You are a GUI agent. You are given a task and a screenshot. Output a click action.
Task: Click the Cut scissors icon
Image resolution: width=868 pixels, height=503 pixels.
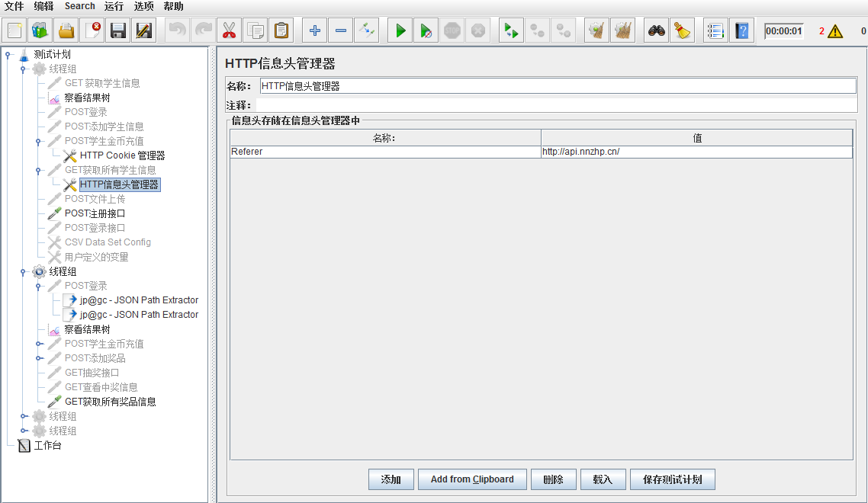(229, 30)
